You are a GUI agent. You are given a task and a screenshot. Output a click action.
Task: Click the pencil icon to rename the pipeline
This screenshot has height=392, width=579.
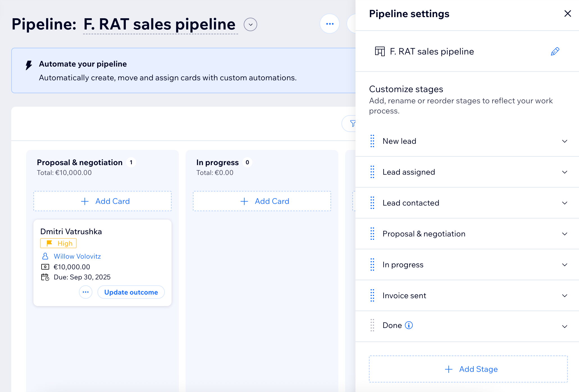pyautogui.click(x=555, y=51)
